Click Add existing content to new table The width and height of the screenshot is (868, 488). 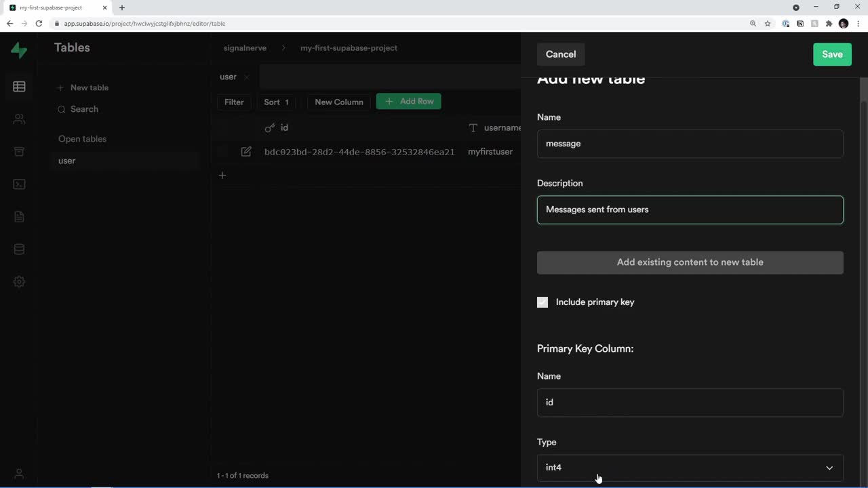pos(690,262)
